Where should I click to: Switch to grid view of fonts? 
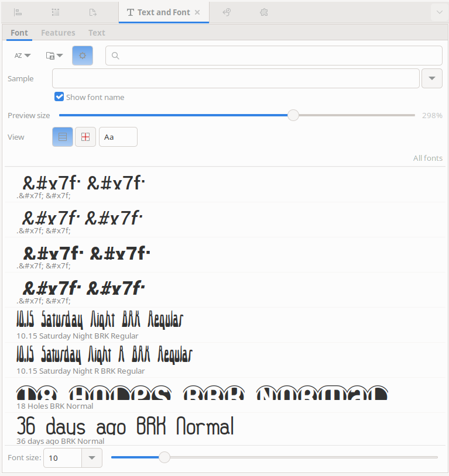pyautogui.click(x=85, y=137)
